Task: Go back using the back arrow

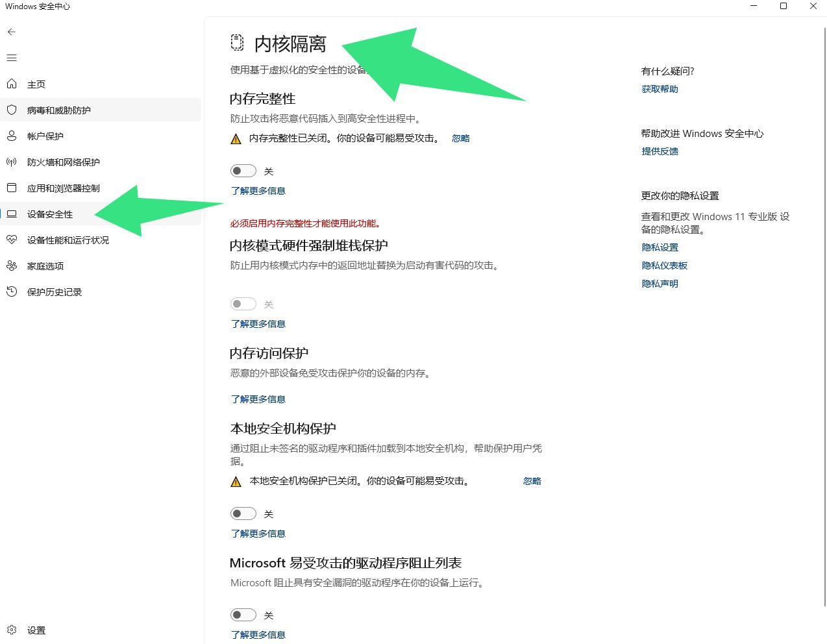Action: (12, 32)
